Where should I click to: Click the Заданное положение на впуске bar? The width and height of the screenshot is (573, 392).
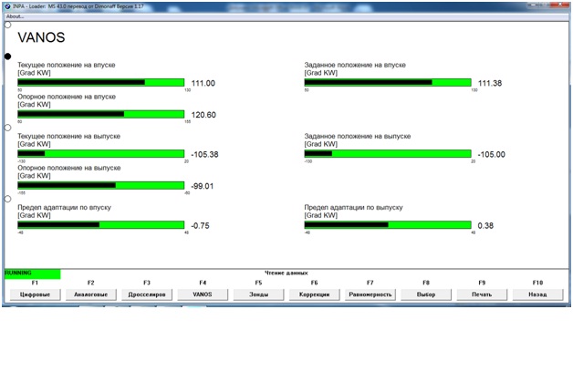click(388, 82)
